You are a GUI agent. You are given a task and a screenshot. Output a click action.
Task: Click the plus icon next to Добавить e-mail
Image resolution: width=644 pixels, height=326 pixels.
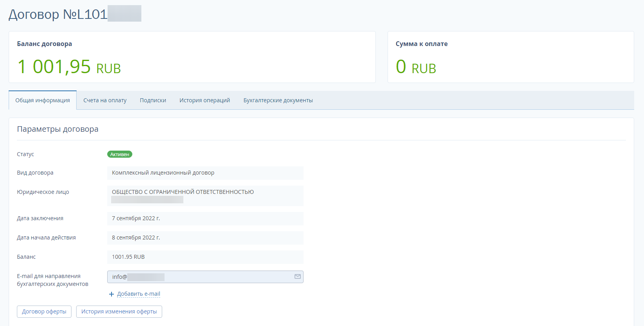[x=112, y=294]
